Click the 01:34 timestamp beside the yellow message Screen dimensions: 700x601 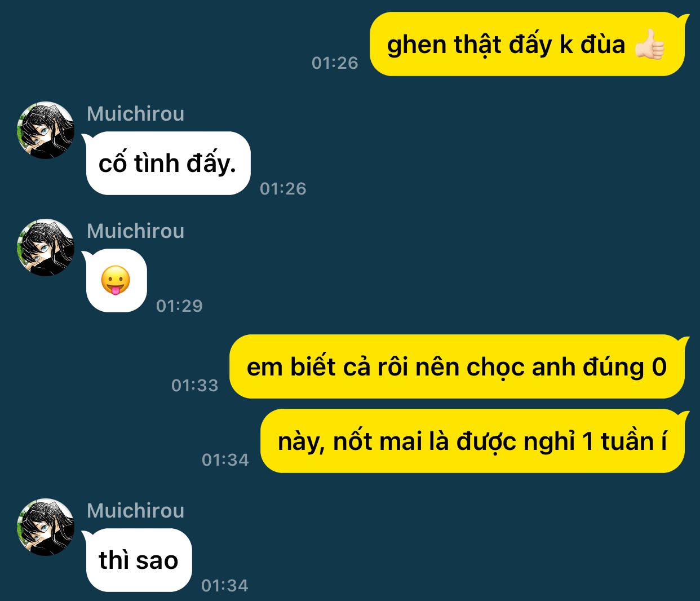point(225,459)
